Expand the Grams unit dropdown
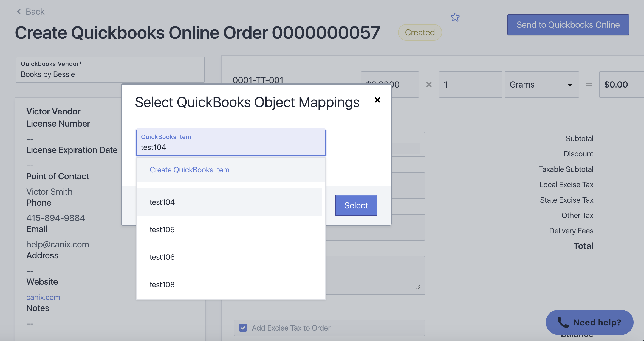This screenshot has width=644, height=341. tap(542, 85)
